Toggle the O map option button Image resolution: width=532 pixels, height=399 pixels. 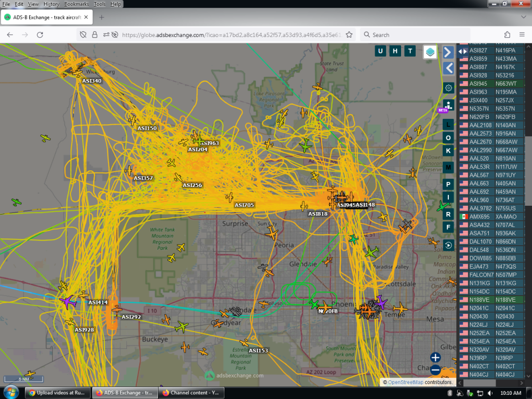[x=448, y=138]
